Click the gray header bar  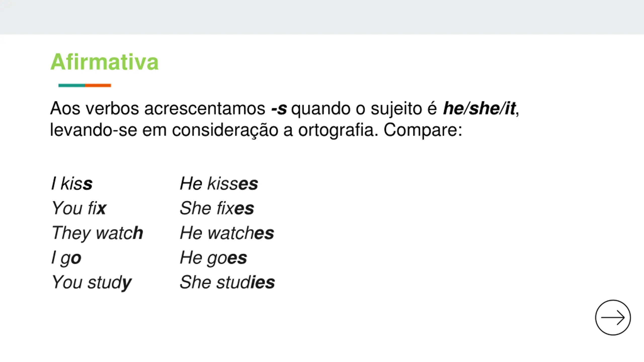[322, 17]
